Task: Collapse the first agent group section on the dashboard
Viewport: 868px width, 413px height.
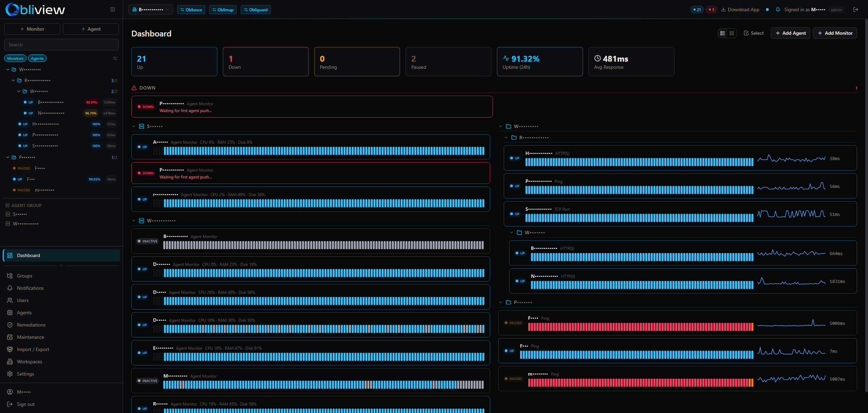Action: (x=134, y=126)
